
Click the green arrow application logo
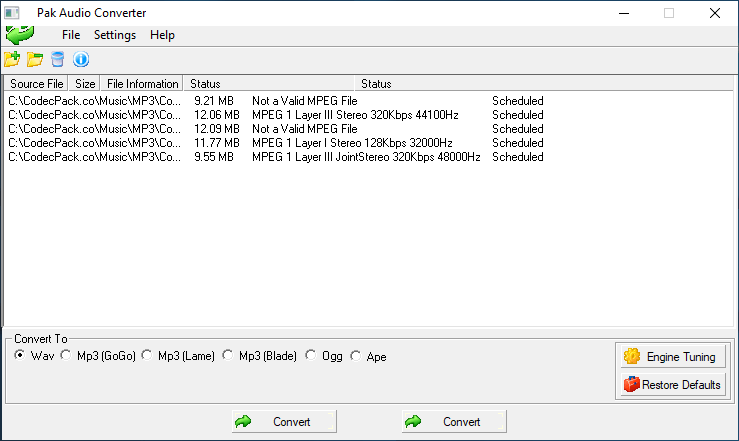click(x=20, y=35)
